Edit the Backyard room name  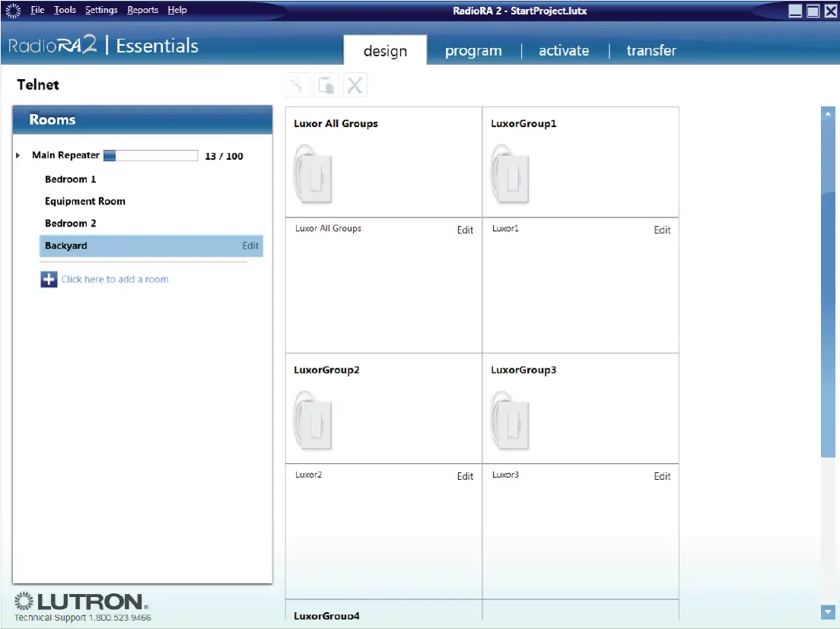click(x=250, y=246)
